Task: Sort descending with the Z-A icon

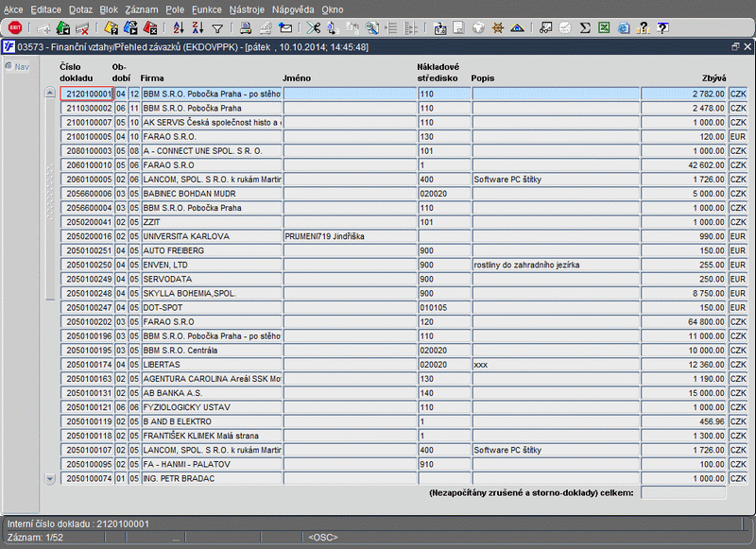Action: 198,28
